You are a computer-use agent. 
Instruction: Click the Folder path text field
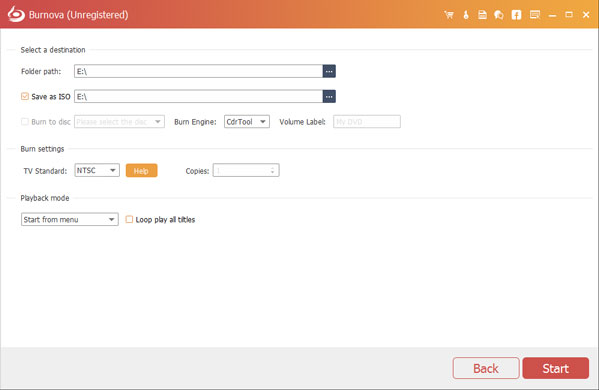pos(199,71)
